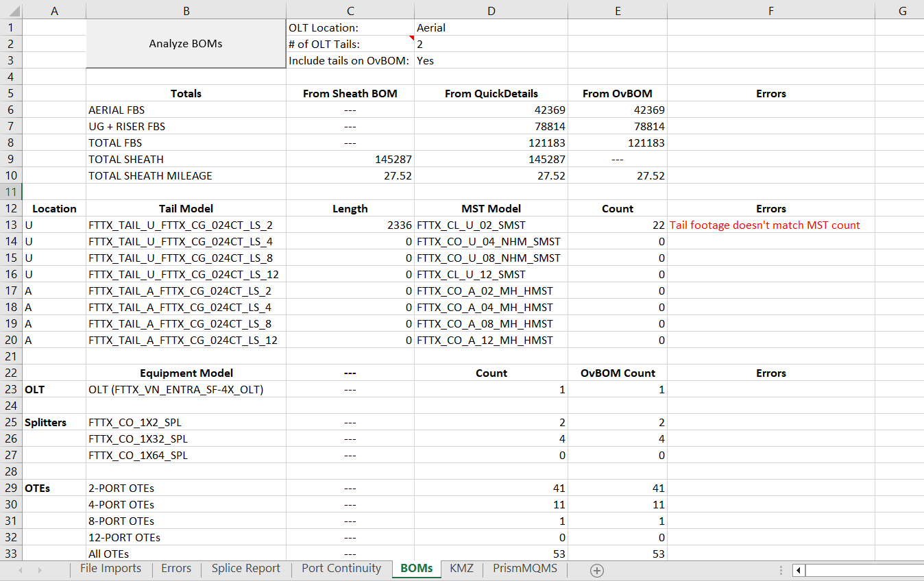Click the next sheet navigation arrow
Image resolution: width=924 pixels, height=581 pixels.
40,570
